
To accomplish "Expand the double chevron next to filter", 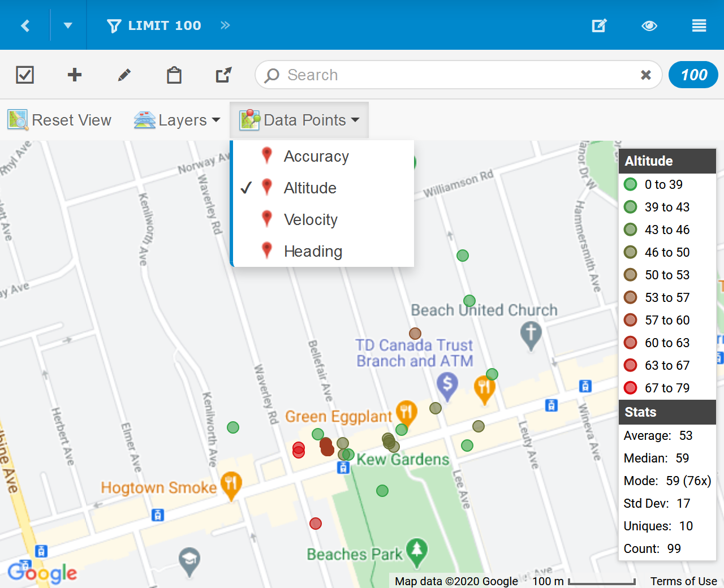I will (225, 25).
